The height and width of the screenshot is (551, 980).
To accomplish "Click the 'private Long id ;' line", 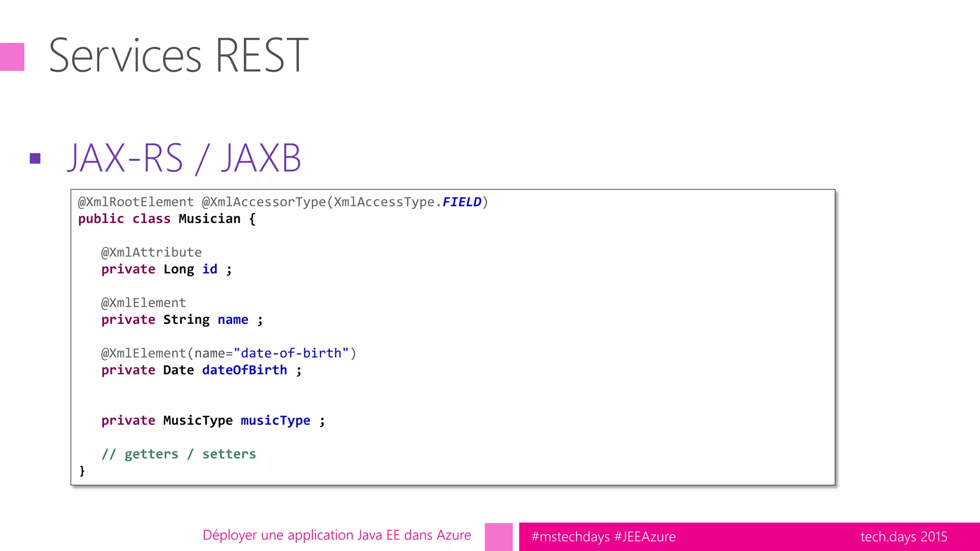I will point(167,269).
